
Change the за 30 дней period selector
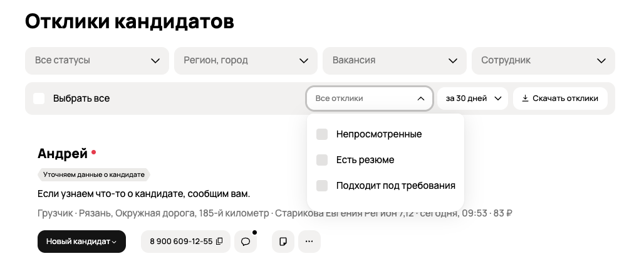[474, 99]
